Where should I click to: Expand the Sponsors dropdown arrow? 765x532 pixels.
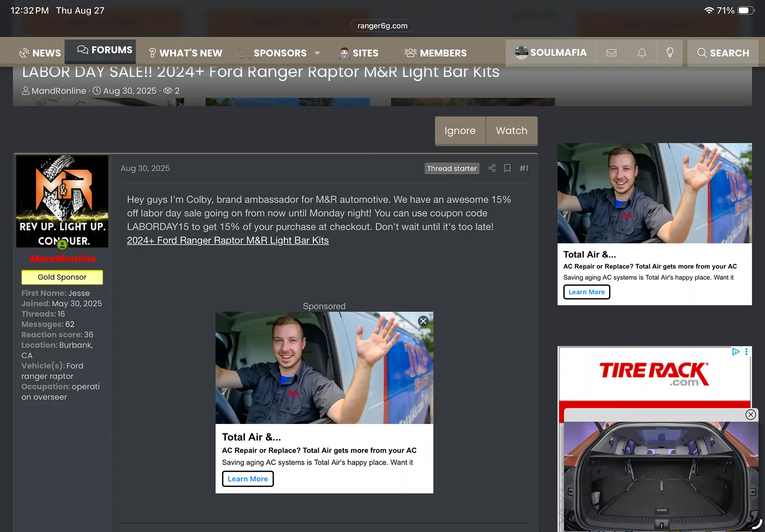317,53
